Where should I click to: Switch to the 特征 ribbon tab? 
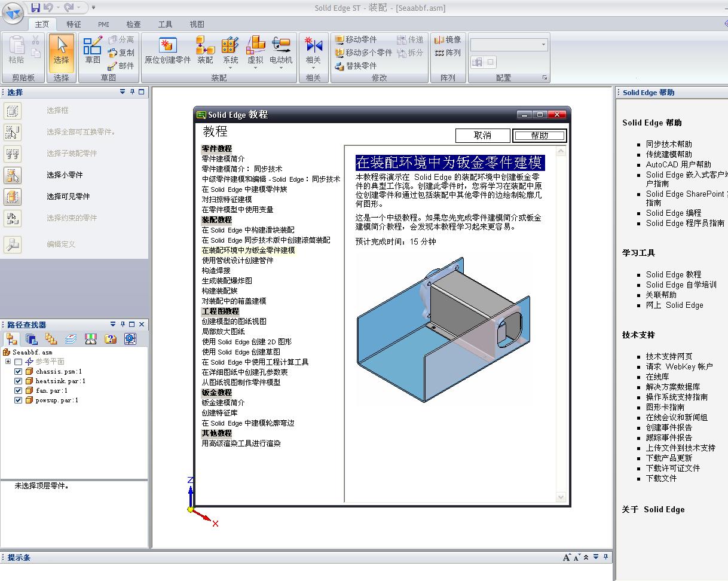pyautogui.click(x=74, y=24)
